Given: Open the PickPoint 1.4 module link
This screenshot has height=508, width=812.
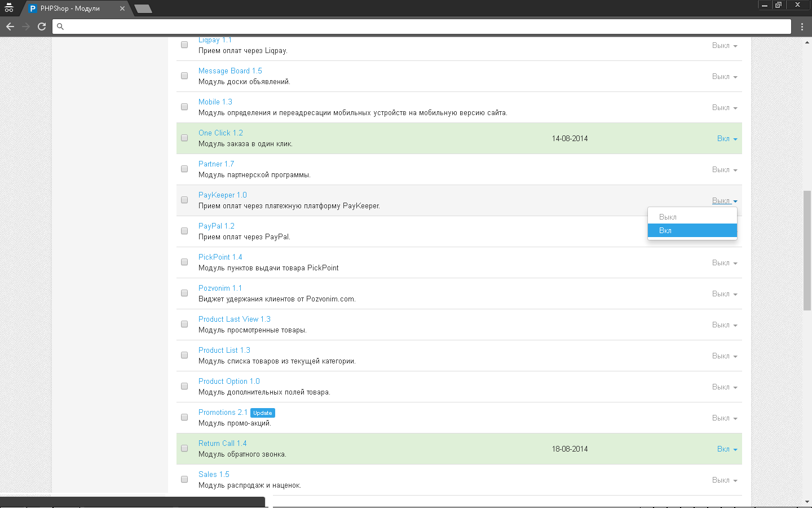Looking at the screenshot, I should [x=220, y=257].
